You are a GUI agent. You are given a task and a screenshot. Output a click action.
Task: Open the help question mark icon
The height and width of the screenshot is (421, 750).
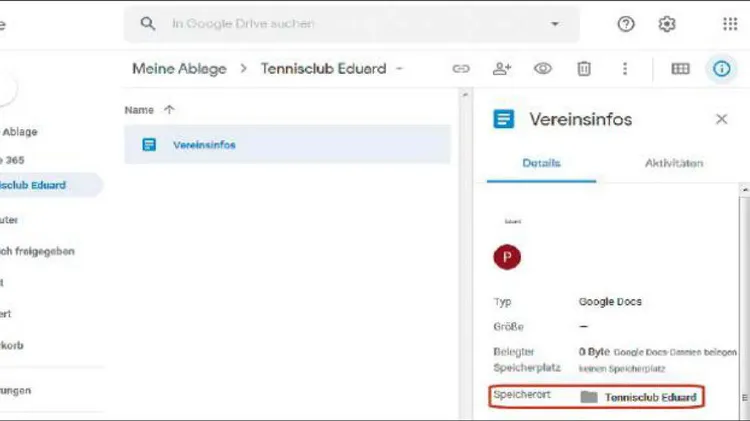626,24
